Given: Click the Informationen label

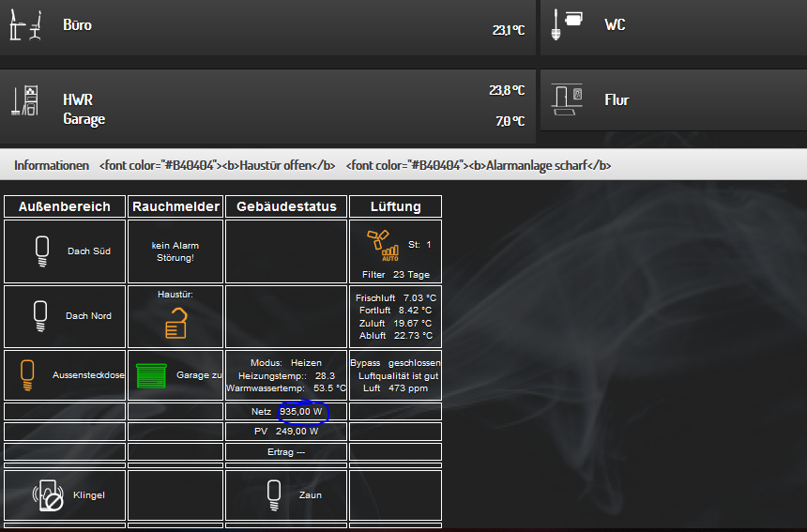Looking at the screenshot, I should point(52,165).
